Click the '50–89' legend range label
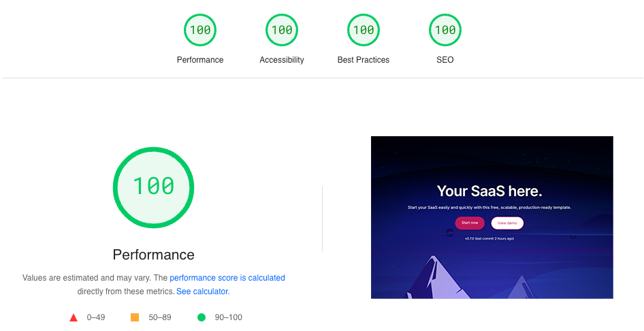Image resolution: width=644 pixels, height=331 pixels. coord(159,317)
